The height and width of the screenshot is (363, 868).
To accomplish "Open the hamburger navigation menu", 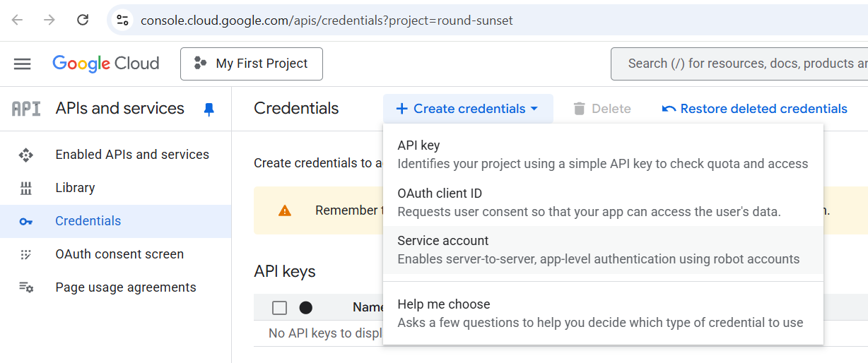I will [x=23, y=64].
